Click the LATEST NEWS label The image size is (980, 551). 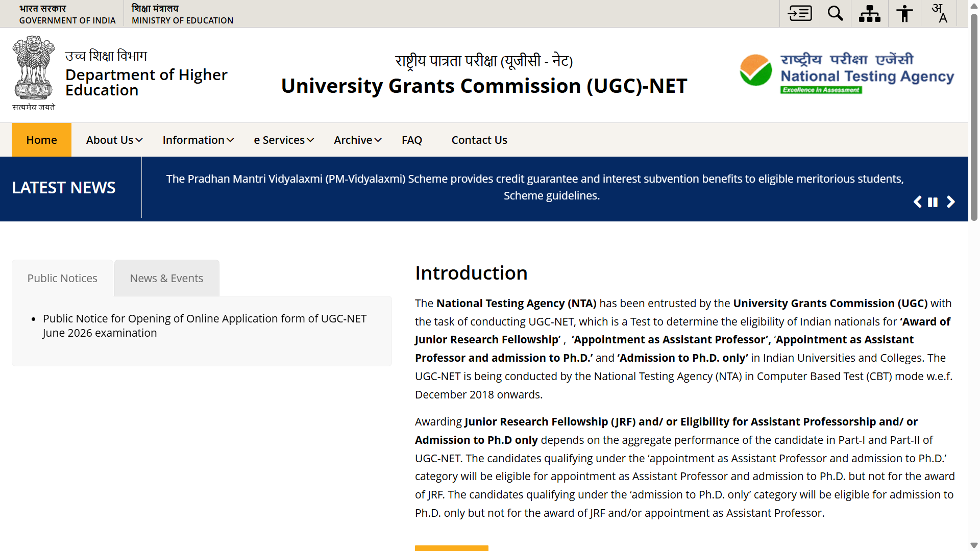pos(64,188)
